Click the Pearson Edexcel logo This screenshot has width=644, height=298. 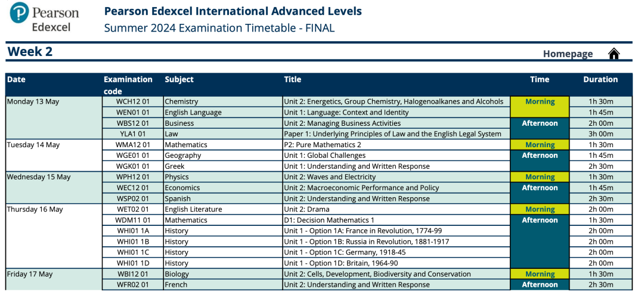coord(44,17)
